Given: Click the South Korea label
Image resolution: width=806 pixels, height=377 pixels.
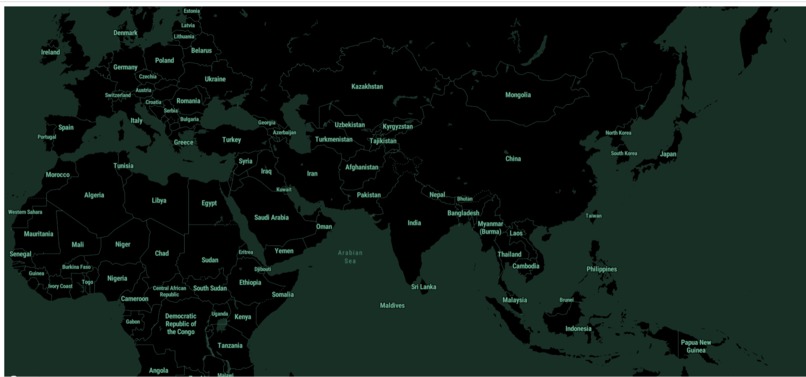Looking at the screenshot, I should 624,153.
